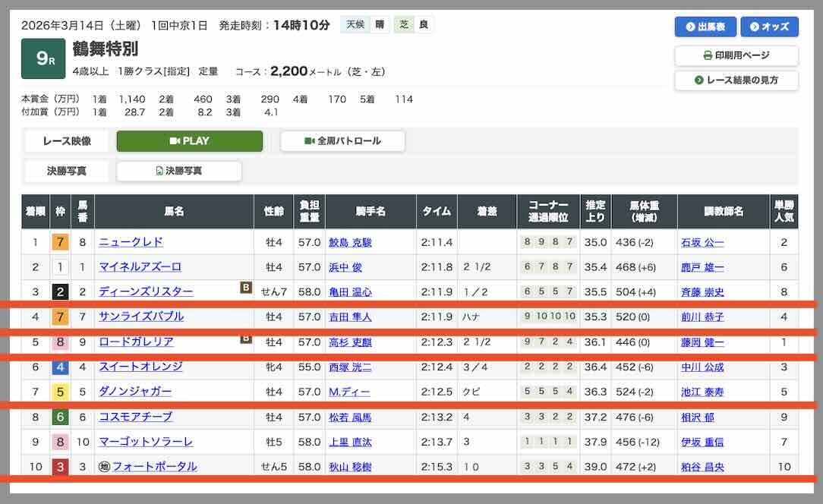Click the 地 mark next to フォートポータル
823x504 pixels.
[x=105, y=467]
